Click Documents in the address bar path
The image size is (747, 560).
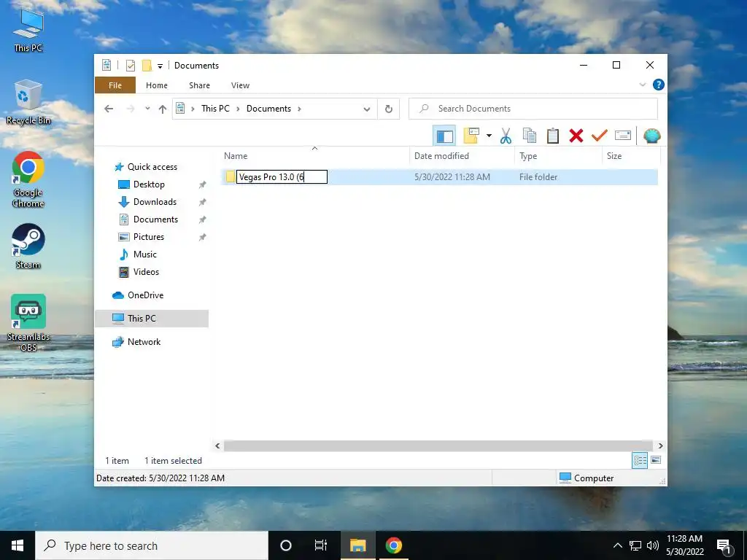point(268,109)
